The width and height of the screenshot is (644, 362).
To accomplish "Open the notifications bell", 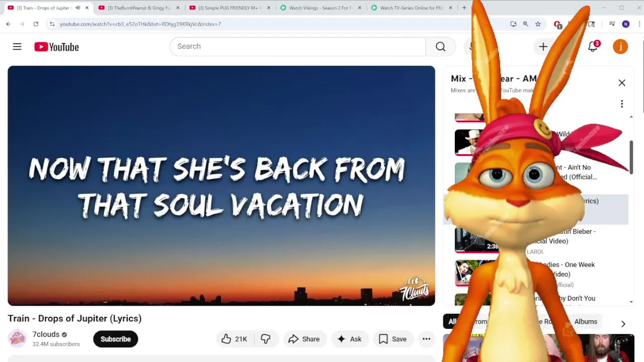I will [x=593, y=47].
